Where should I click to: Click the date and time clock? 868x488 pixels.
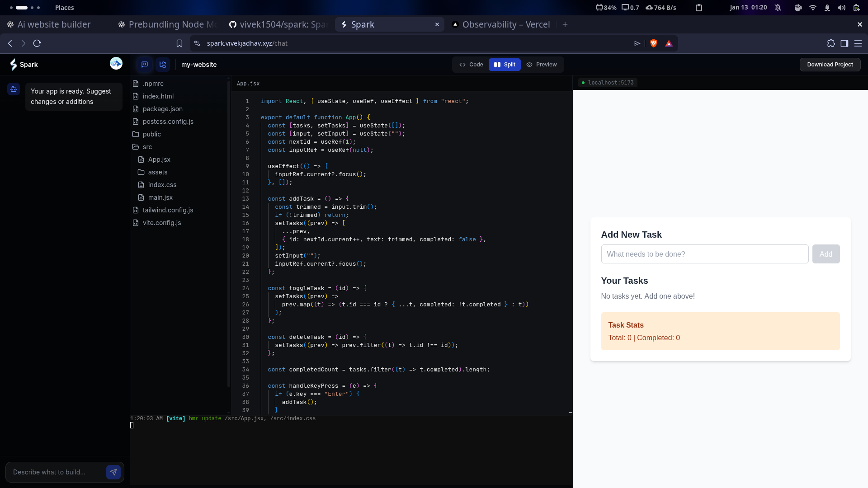[x=748, y=8]
